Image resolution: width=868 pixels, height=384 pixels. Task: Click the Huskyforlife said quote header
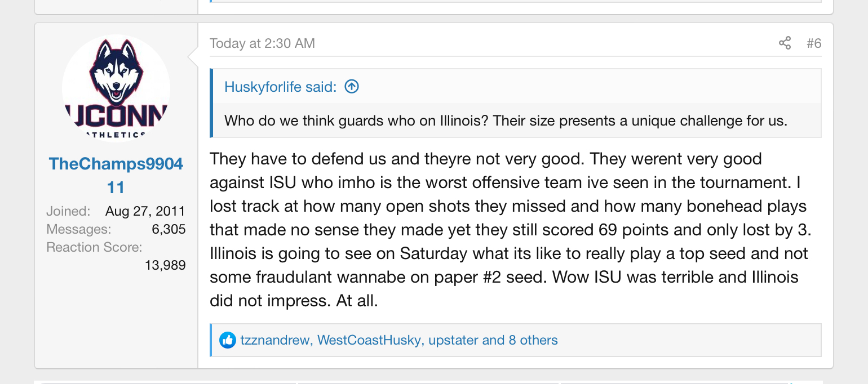(x=280, y=87)
